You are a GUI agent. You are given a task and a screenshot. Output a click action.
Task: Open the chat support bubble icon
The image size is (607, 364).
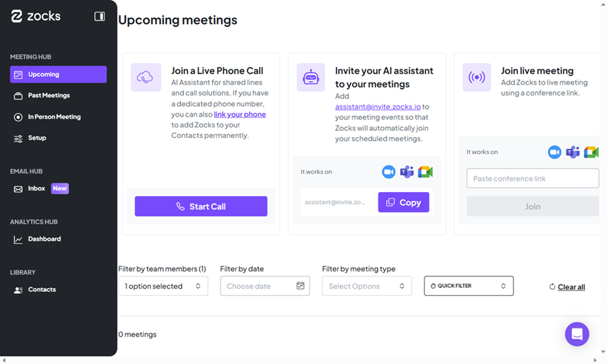(577, 334)
